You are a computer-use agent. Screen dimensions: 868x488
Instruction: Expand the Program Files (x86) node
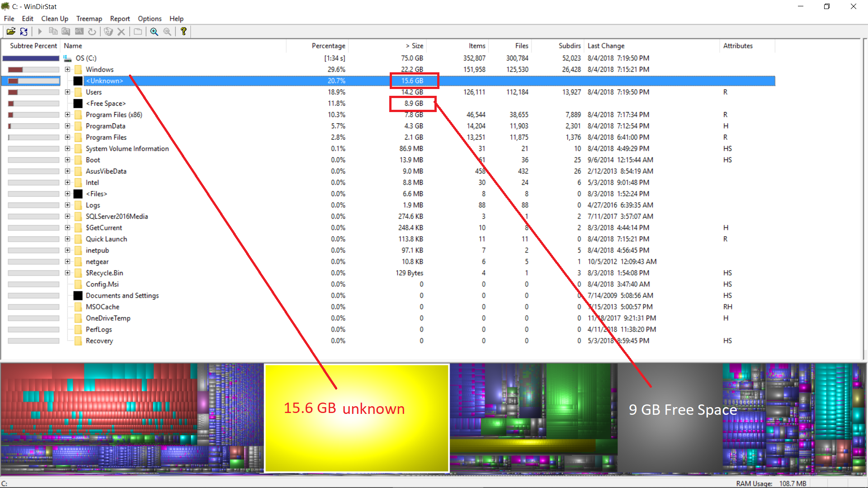[x=67, y=115]
